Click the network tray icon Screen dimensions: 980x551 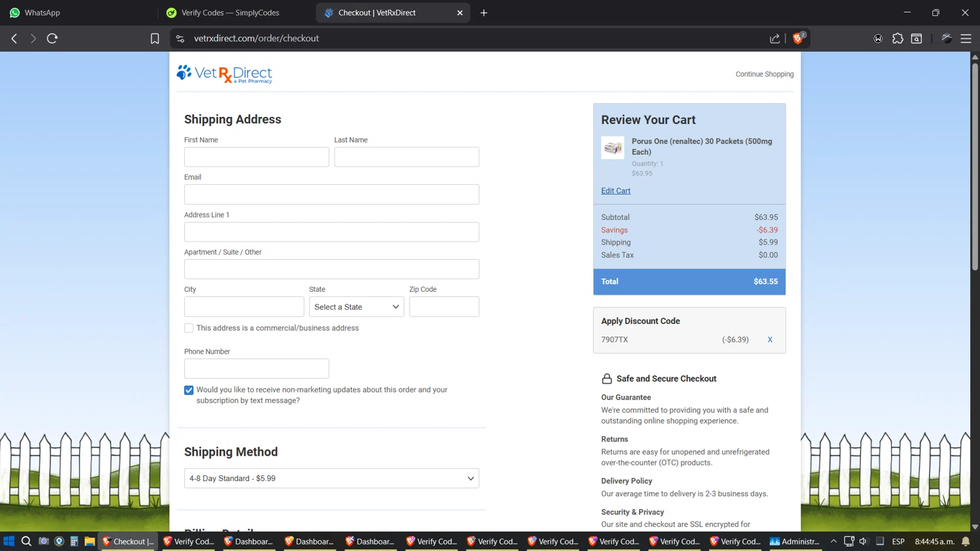pos(849,541)
